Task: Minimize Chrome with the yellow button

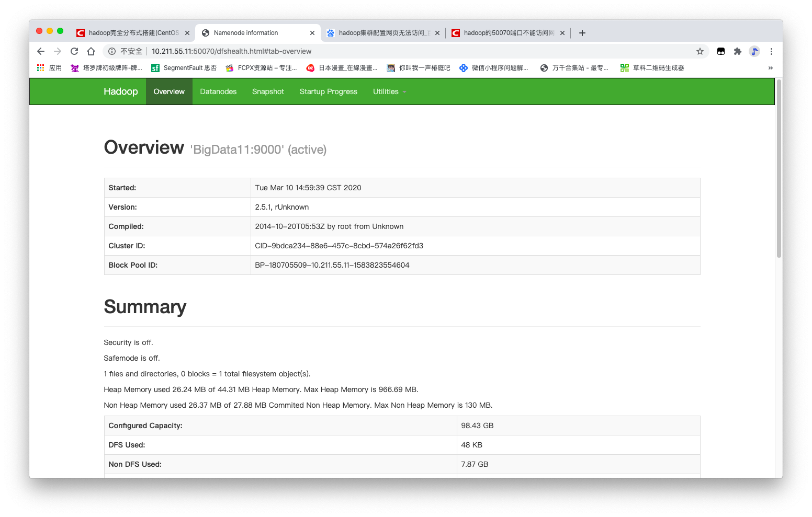Action: [50, 31]
